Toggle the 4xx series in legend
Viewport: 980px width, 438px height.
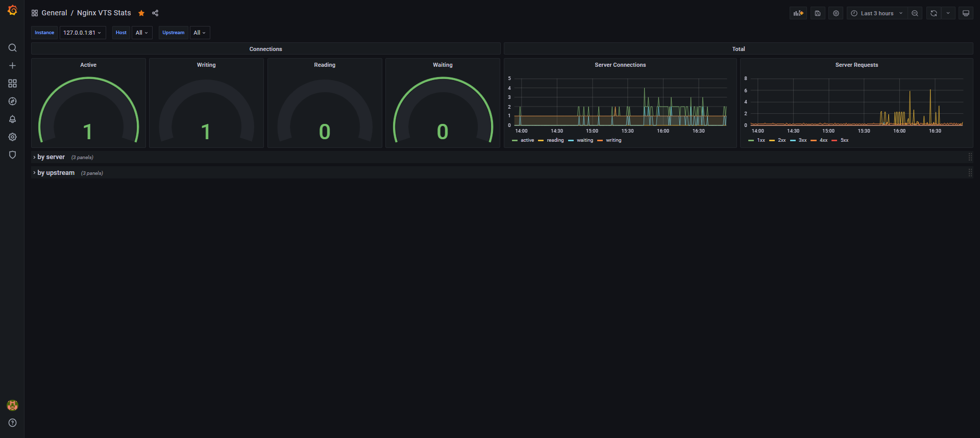[824, 140]
